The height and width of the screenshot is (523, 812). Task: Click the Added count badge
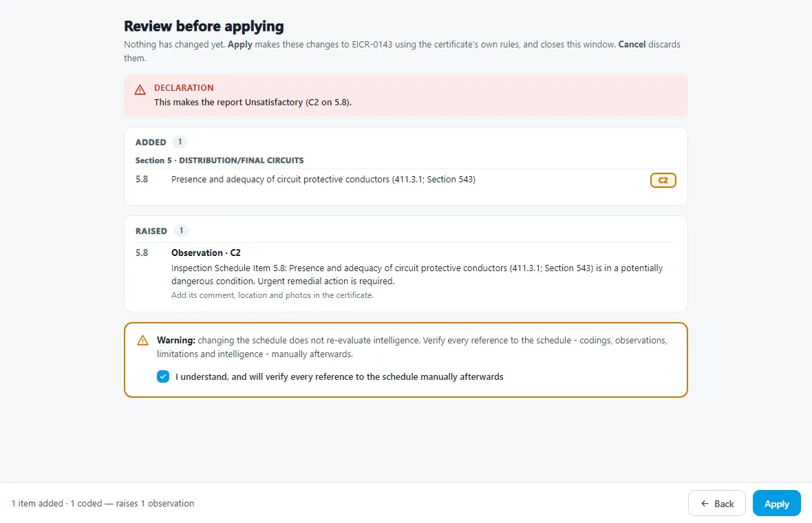(x=180, y=142)
